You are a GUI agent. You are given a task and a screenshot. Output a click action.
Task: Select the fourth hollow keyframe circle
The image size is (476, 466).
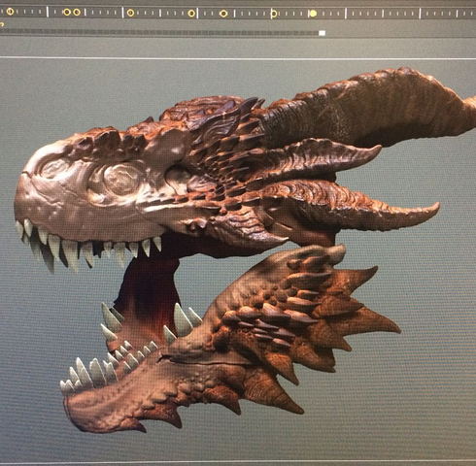click(130, 13)
